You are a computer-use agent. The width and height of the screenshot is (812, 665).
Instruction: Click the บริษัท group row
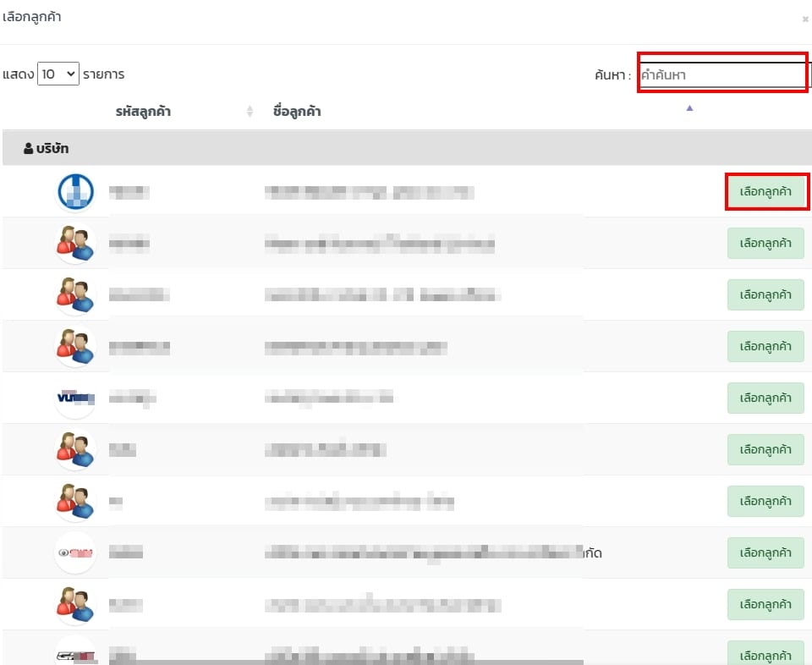pyautogui.click(x=406, y=149)
